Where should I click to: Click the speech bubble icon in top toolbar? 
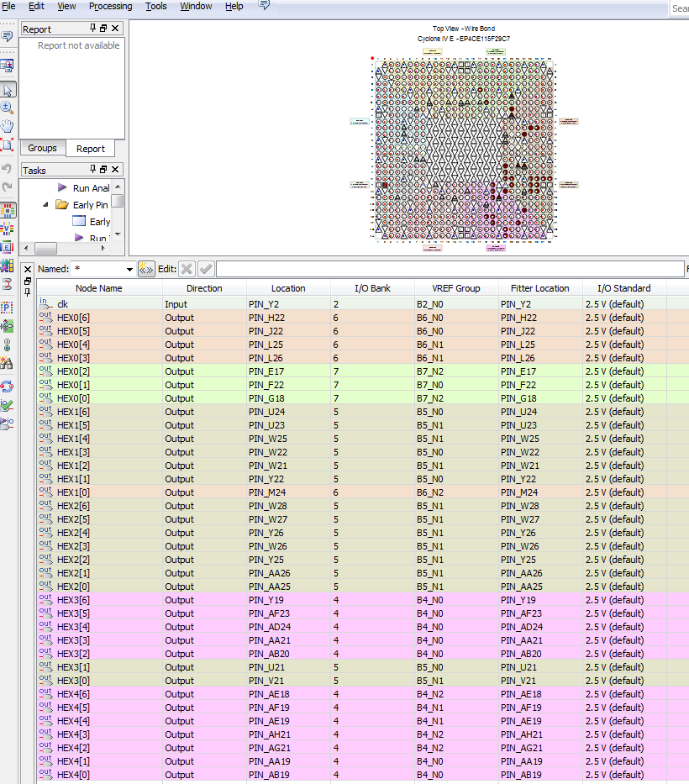264,6
